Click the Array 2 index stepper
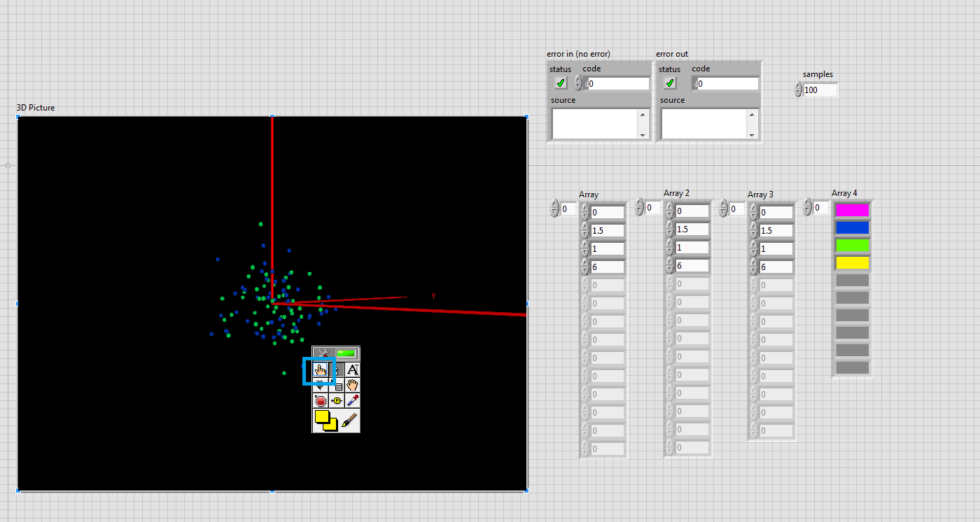This screenshot has height=522, width=980. 640,207
